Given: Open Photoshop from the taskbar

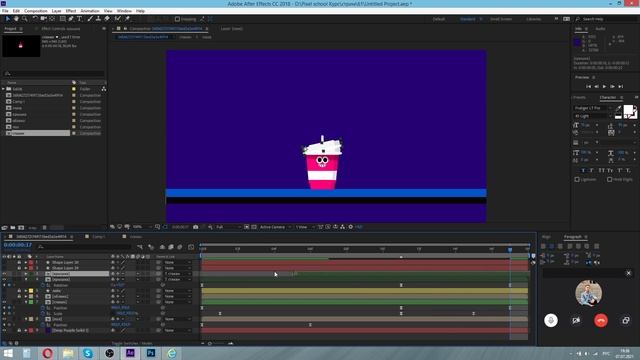Looking at the screenshot, I should coord(151,353).
